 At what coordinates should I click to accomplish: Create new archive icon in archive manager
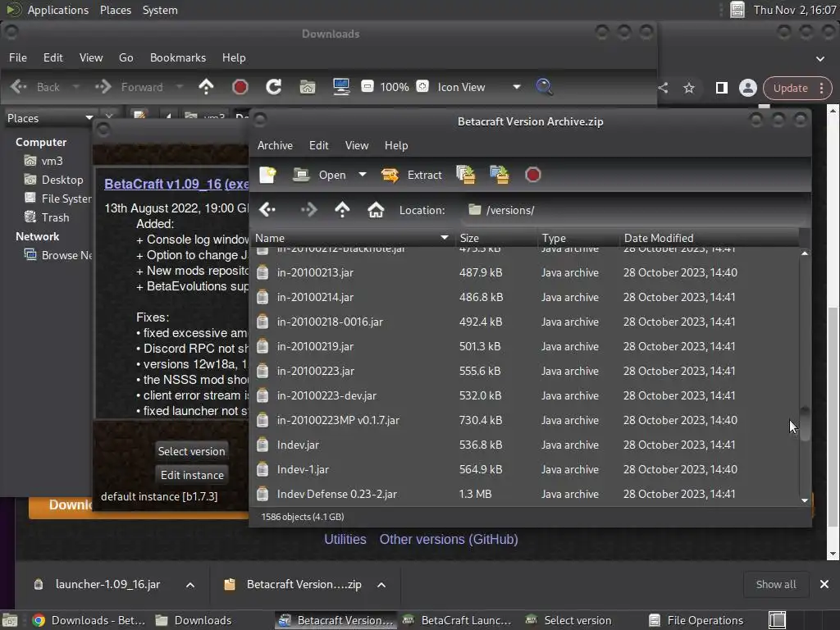coord(267,175)
